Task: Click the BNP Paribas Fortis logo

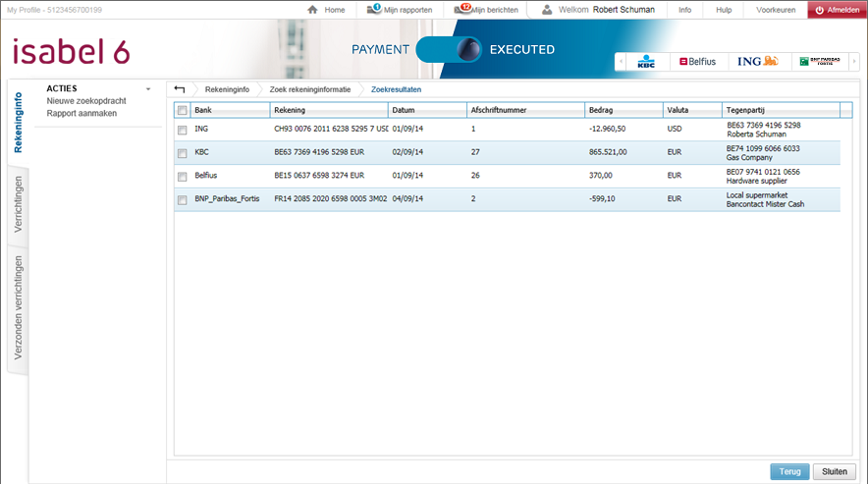Action: pos(819,62)
